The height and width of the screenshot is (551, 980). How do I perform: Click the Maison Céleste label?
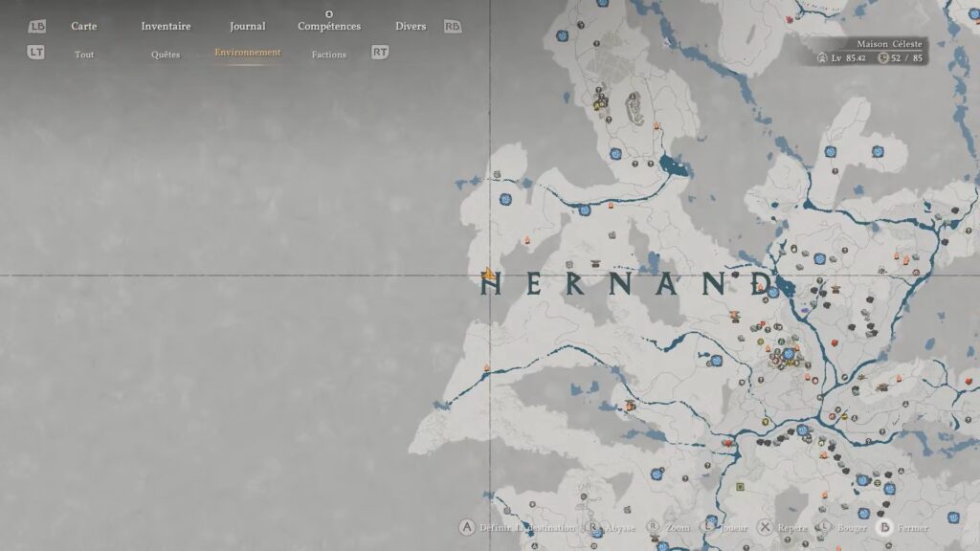889,44
